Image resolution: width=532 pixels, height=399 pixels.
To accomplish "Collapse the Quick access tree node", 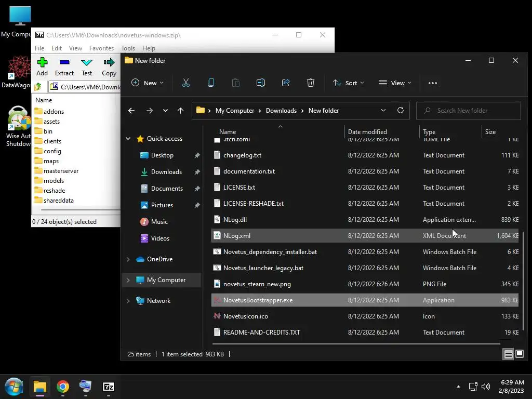I will (128, 138).
